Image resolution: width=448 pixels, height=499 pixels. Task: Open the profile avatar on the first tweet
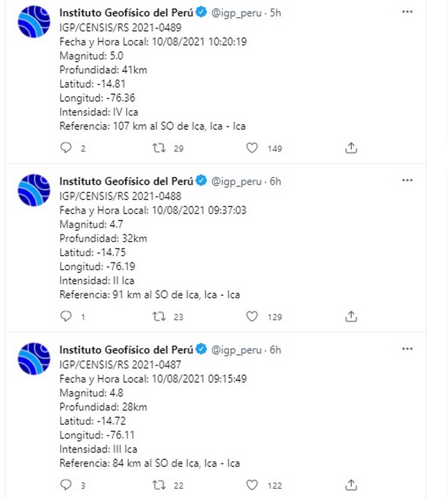[x=34, y=21]
